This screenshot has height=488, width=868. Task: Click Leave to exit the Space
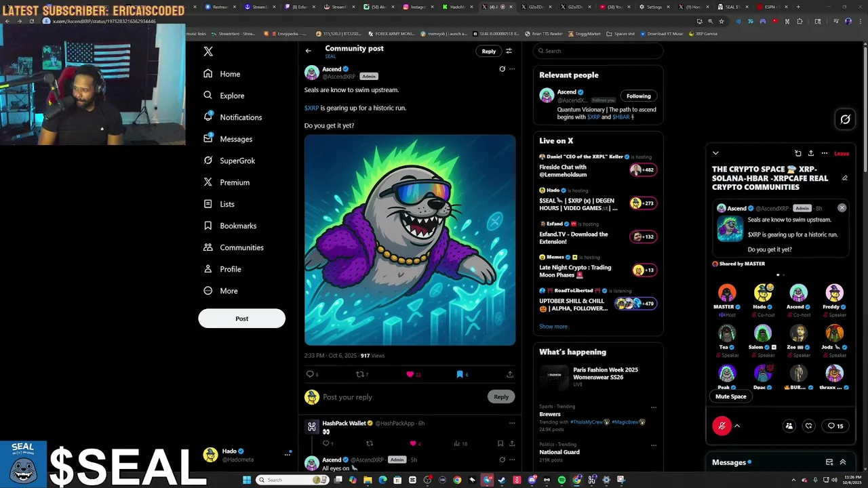pyautogui.click(x=842, y=154)
